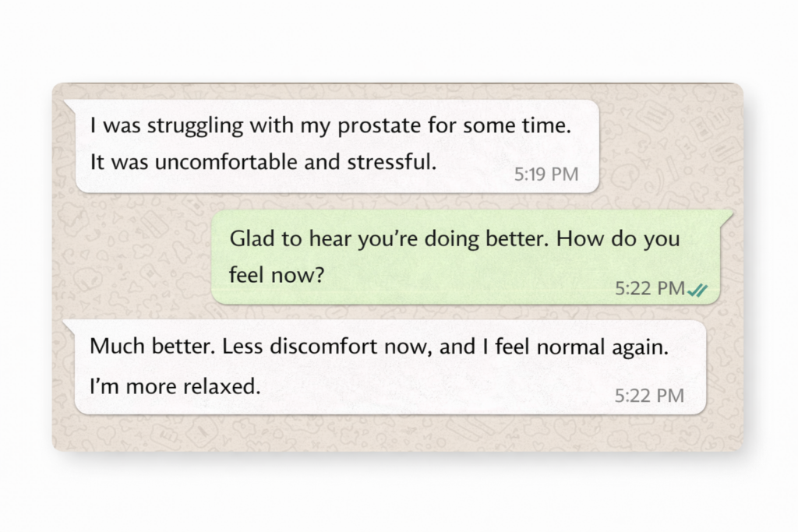This screenshot has width=798, height=532.
Task: Click the "I'm more relaxed." text
Action: tap(175, 385)
